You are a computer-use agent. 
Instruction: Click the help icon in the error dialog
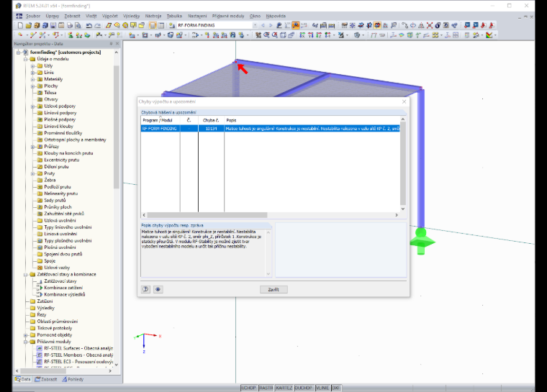(145, 289)
